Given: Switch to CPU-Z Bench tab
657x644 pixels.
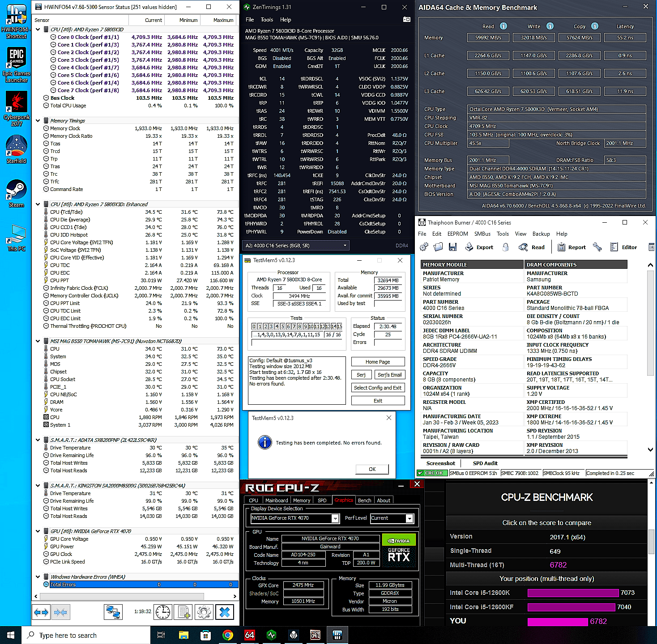Looking at the screenshot, I should (364, 500).
